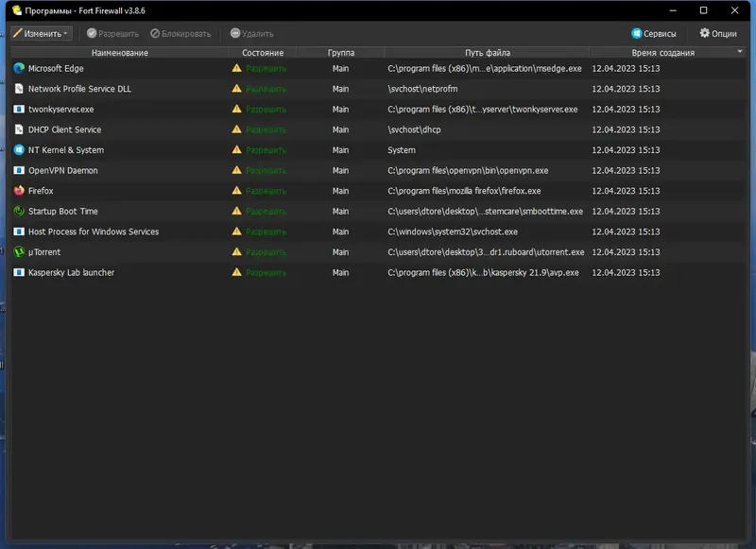Click the warning triangle in µTorrent row
Viewport: 756px width, 549px height.
pos(236,251)
